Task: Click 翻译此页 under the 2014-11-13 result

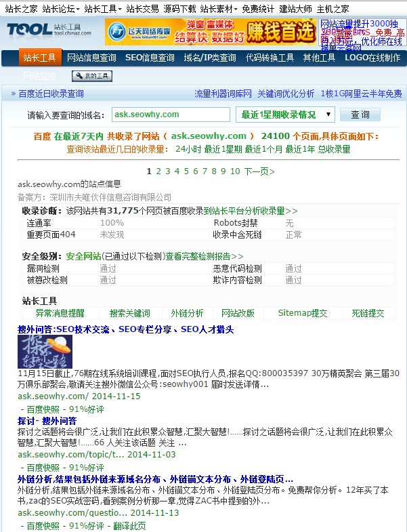Action: (x=129, y=526)
